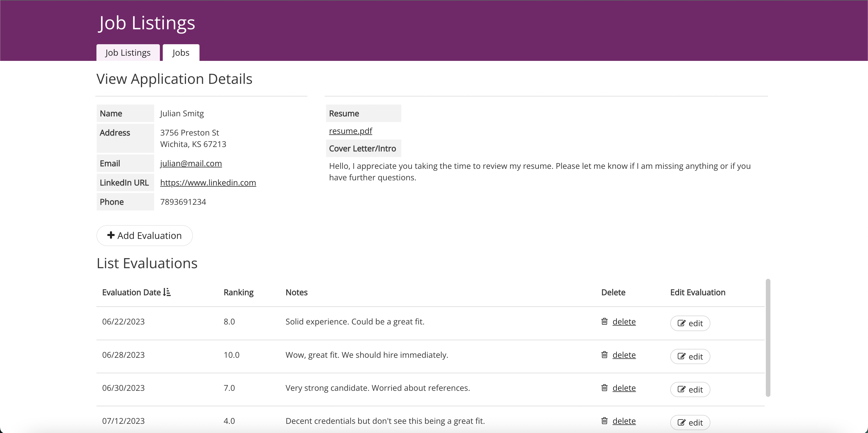Delete the 'Wow, great fit' evaluation

624,355
